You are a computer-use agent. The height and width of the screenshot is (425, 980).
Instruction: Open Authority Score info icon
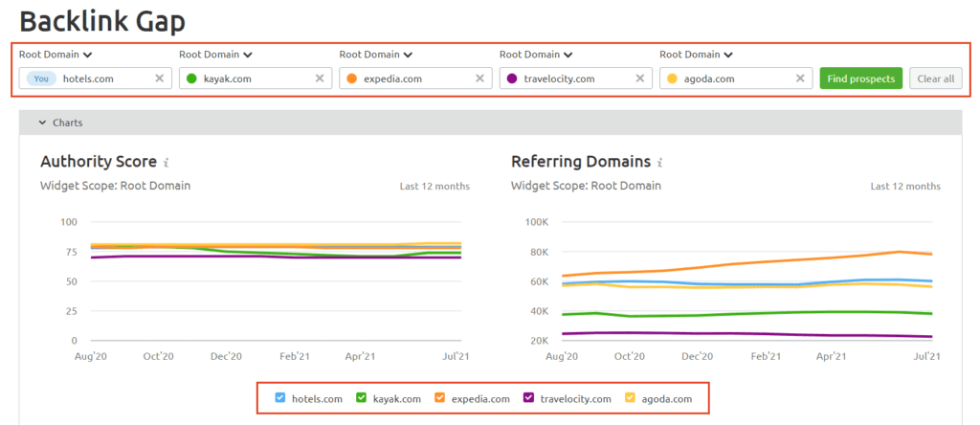(167, 163)
